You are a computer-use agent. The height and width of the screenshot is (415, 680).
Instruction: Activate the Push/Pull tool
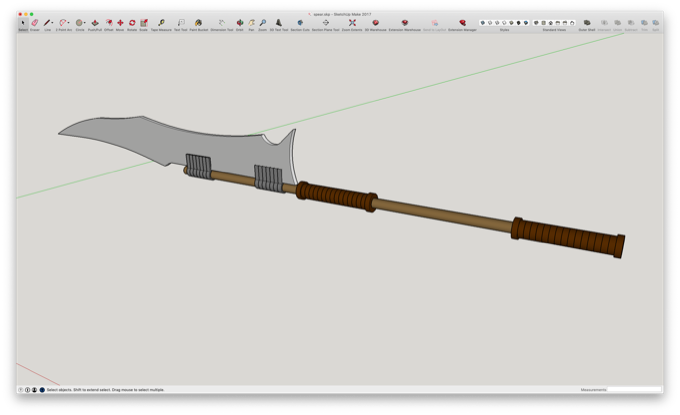(95, 23)
